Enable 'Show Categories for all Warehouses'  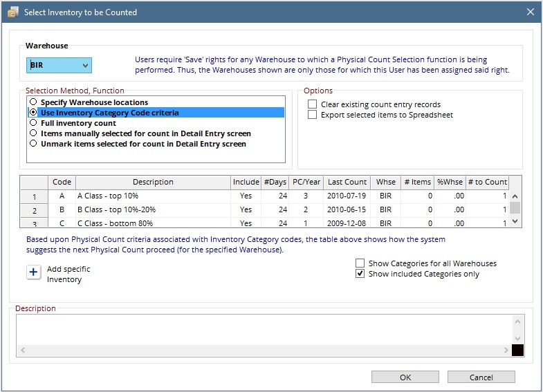click(360, 263)
